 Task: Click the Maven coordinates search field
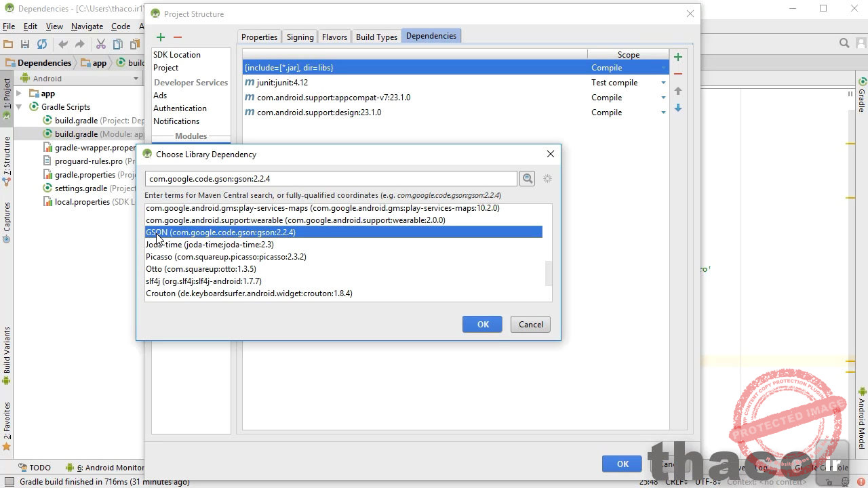click(331, 178)
